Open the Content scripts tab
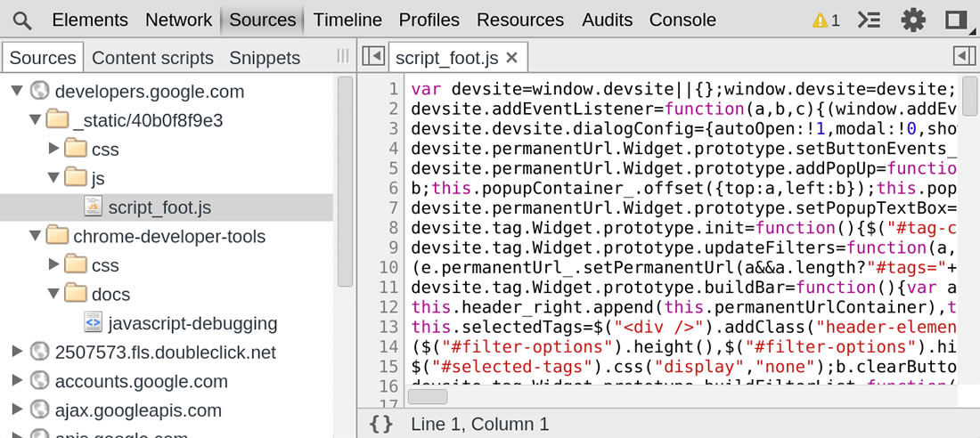The height and width of the screenshot is (438, 980). (x=152, y=58)
